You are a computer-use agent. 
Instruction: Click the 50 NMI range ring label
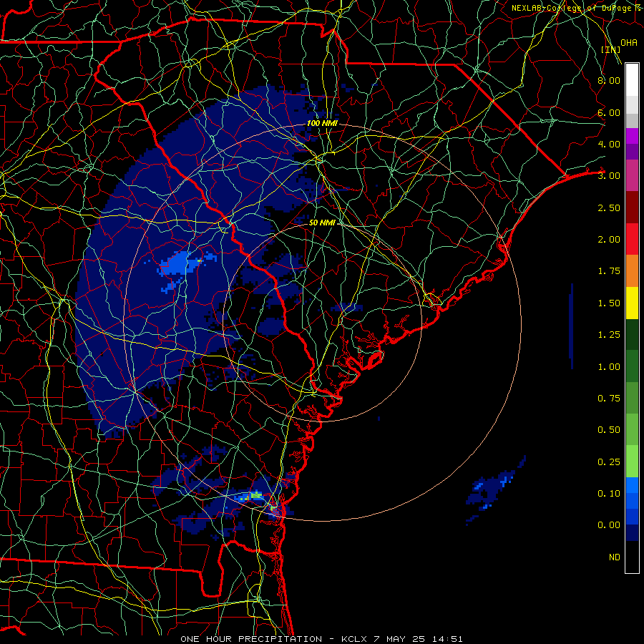(x=323, y=223)
